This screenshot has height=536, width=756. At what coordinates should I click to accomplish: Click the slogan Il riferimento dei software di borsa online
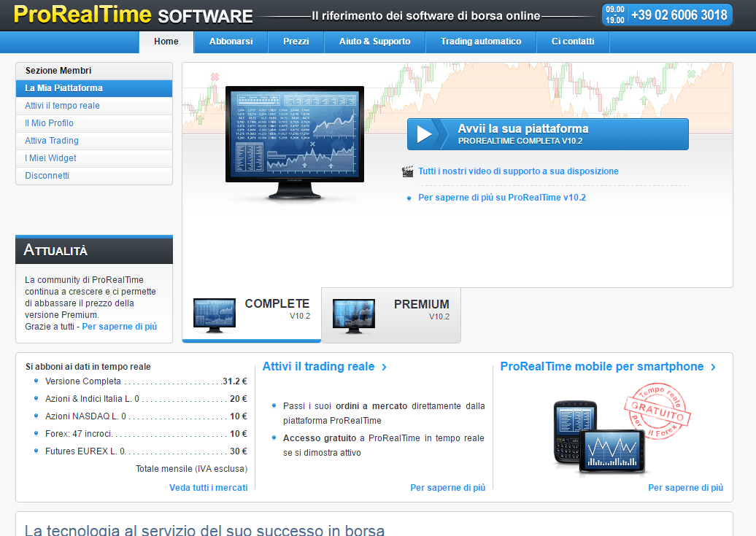425,16
